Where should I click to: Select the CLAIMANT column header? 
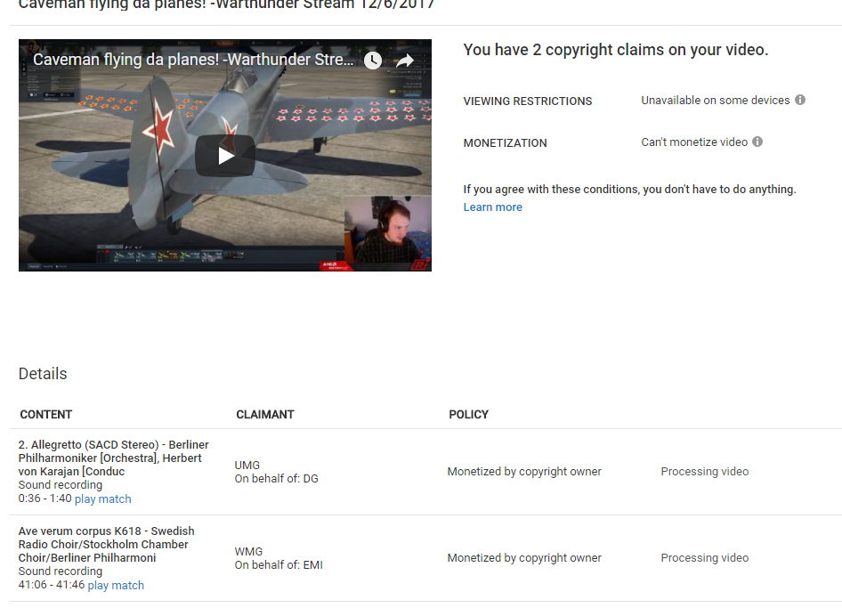(265, 415)
